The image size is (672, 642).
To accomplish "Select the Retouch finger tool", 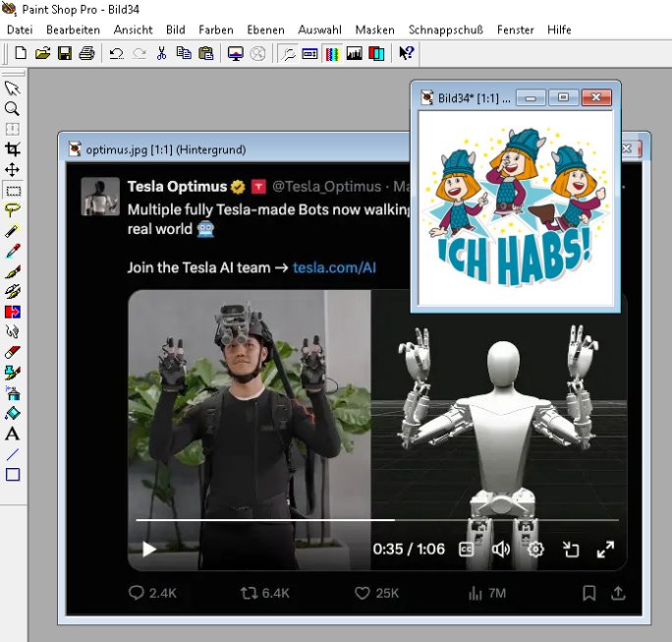I will [x=13, y=332].
